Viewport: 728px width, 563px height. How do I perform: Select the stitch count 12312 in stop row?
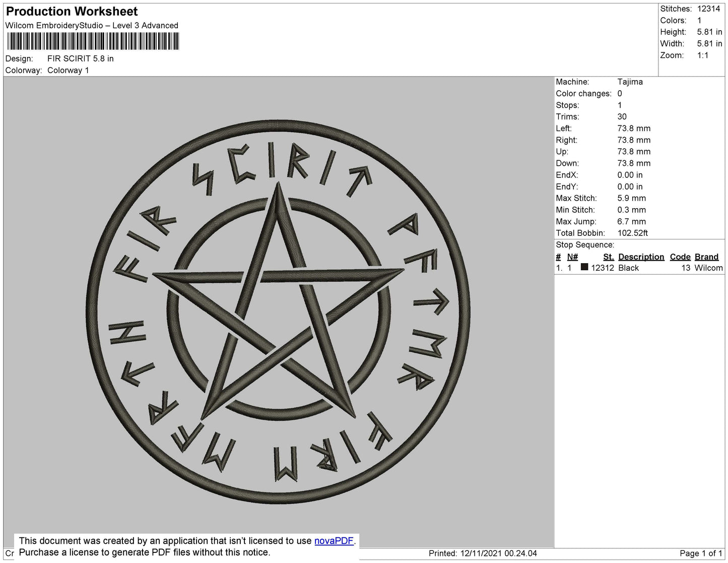[603, 268]
